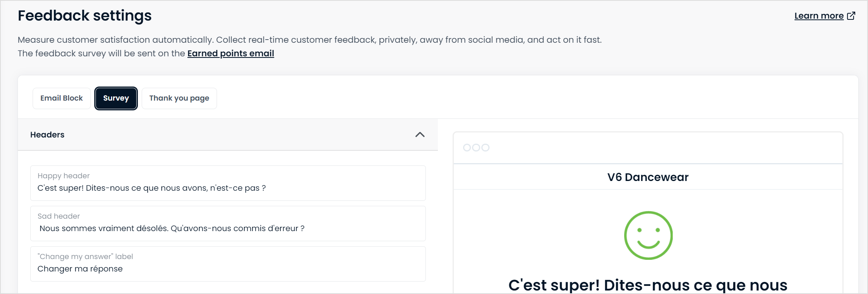
Task: Click the green smiley face icon
Action: point(648,235)
